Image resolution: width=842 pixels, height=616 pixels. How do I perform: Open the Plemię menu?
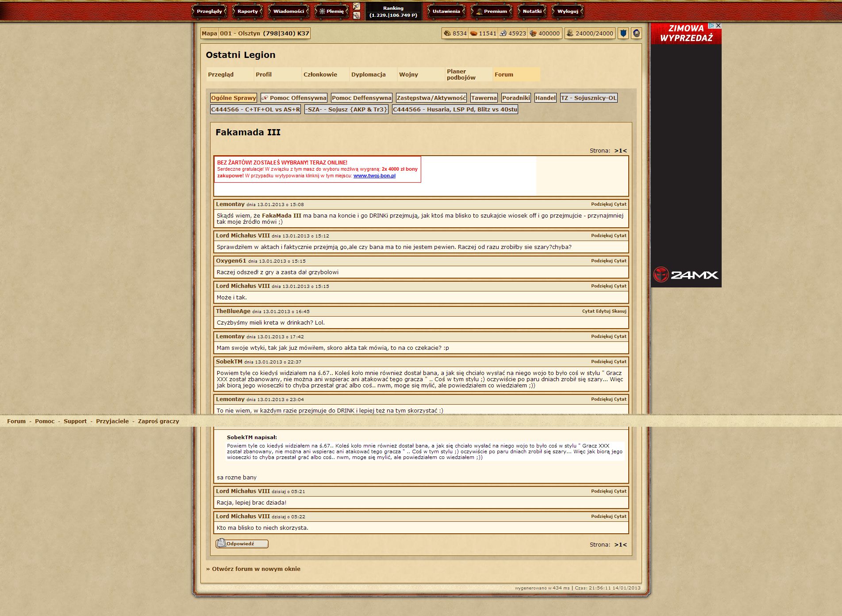(331, 11)
